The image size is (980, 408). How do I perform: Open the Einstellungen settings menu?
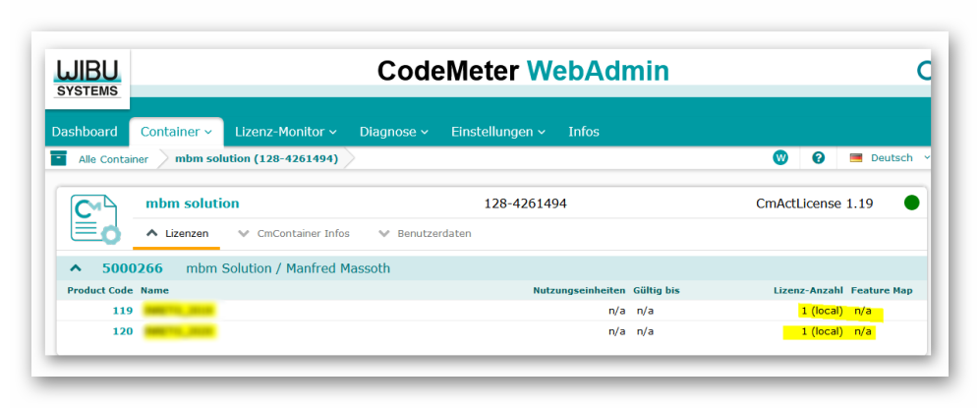(x=497, y=132)
